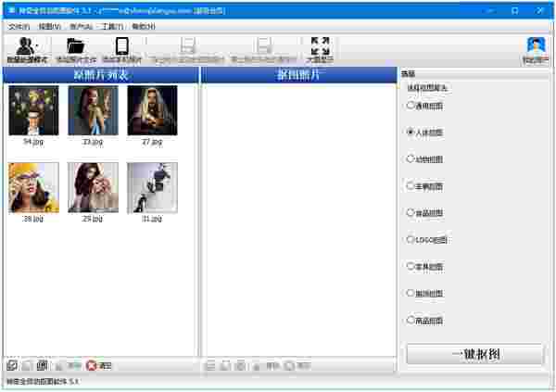Choose the 动物抠图 animal matting radio option
Viewport: 556px width, 392px height.
pos(411,158)
